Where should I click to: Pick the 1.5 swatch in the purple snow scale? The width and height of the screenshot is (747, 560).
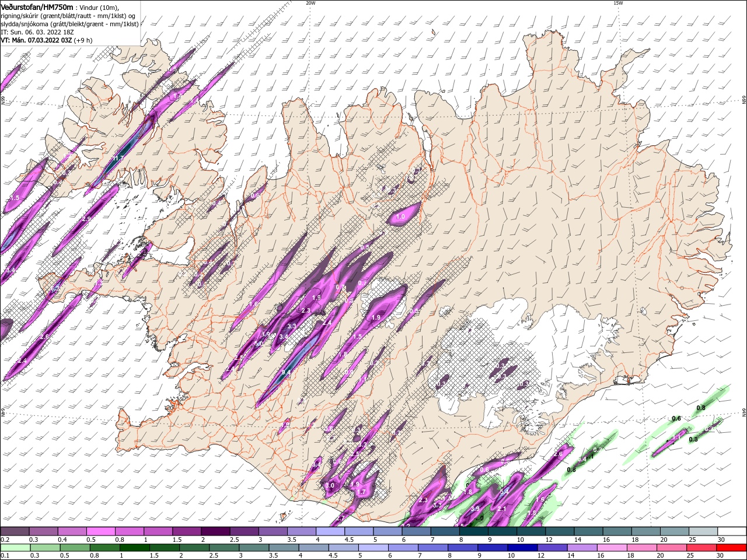(186, 531)
